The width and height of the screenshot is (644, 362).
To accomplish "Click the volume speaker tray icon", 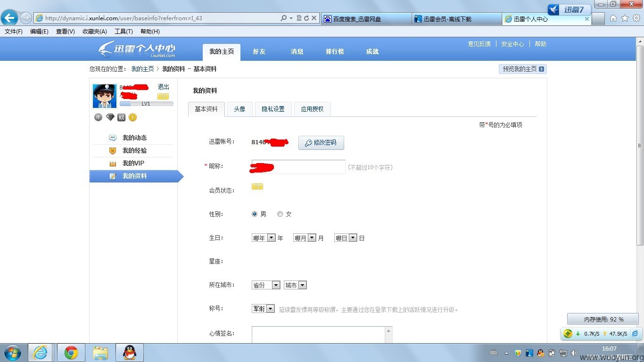I will pos(574,353).
